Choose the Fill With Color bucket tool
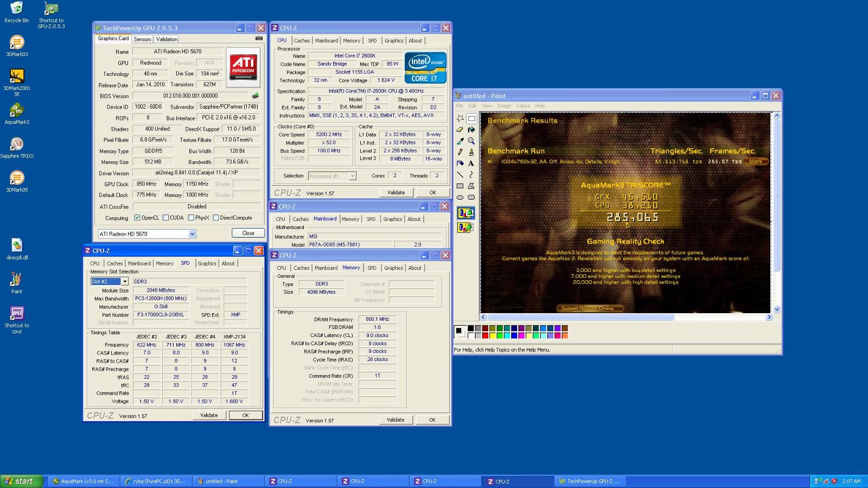Screen dimensions: 868x488 (x=471, y=130)
